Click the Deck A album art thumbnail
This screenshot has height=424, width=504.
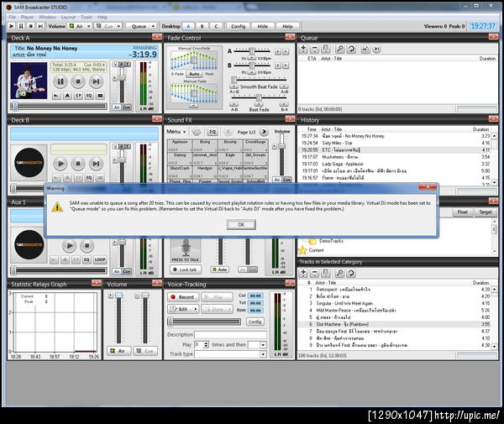29,81
